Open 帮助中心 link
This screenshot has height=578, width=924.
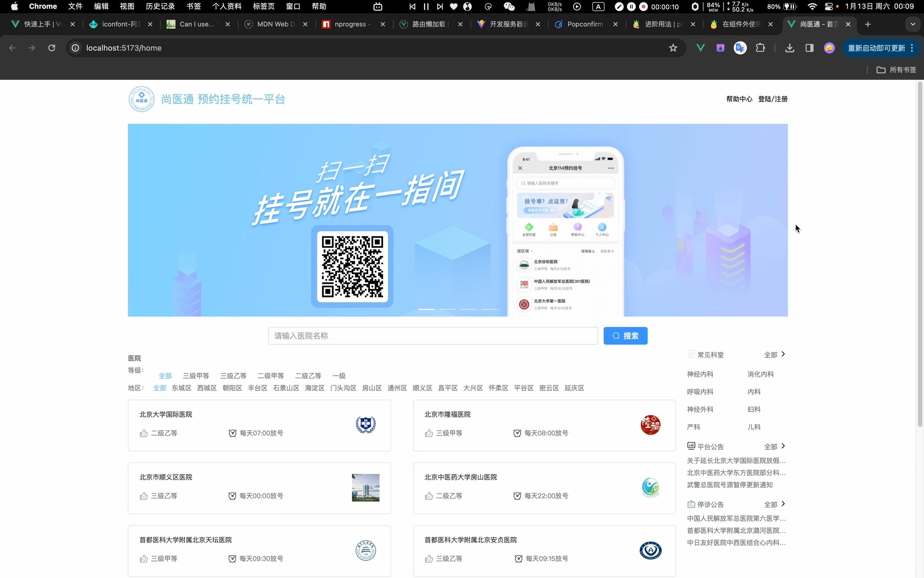coord(739,99)
